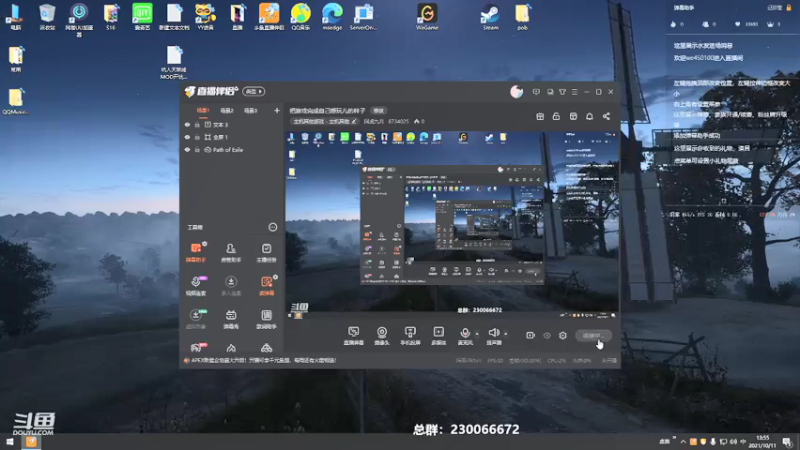The image size is (800, 450).
Task: Toggle visibility eye of 文本 3 source
Action: pyautogui.click(x=187, y=124)
